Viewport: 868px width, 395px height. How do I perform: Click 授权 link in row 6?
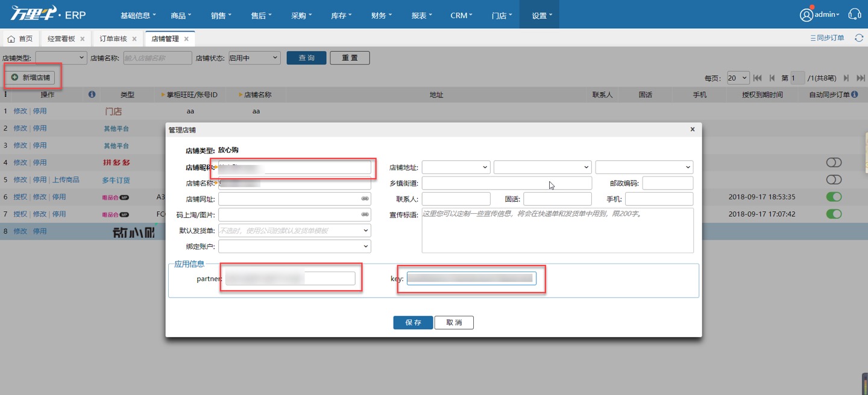coord(20,197)
